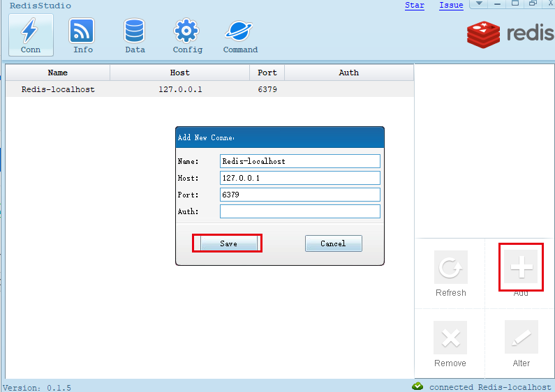Switch to the Info view
Viewport: 555px width, 392px height.
(x=82, y=35)
